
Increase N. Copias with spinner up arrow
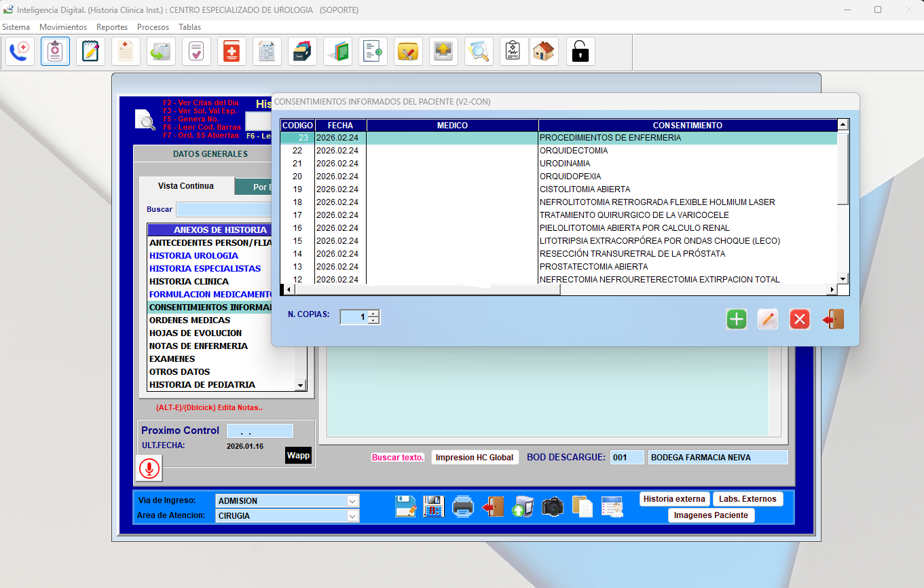click(373, 314)
